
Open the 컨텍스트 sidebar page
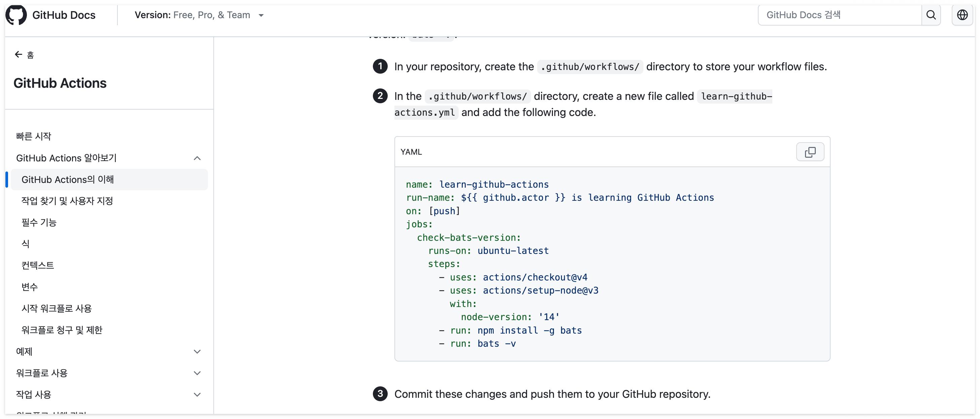pos(38,265)
